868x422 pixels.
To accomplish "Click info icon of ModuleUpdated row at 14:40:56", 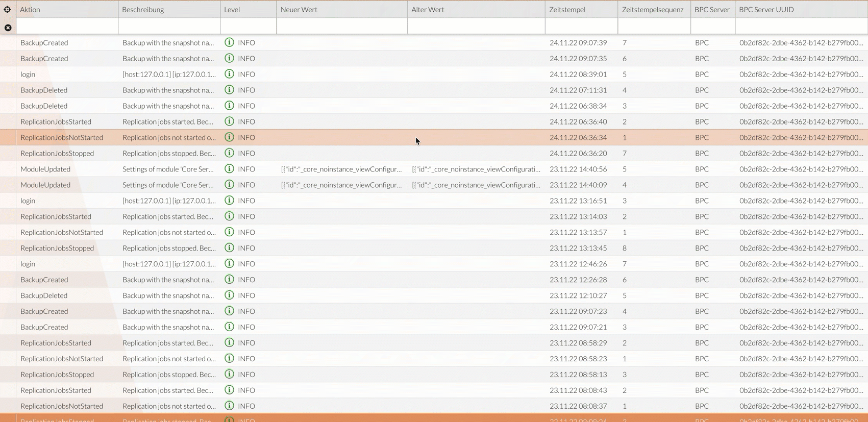I will (230, 169).
